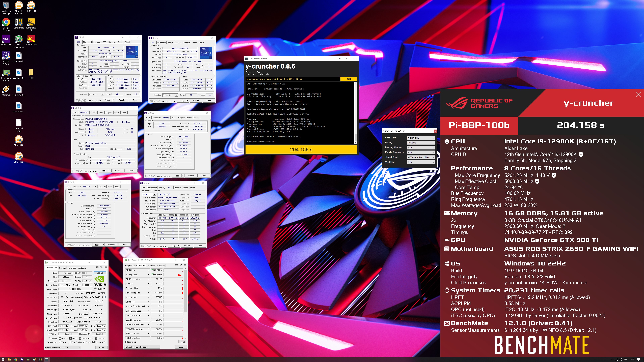The width and height of the screenshot is (644, 362).
Task: Open the 3DMark Vantage desktop shortcut
Action: click(18, 8)
